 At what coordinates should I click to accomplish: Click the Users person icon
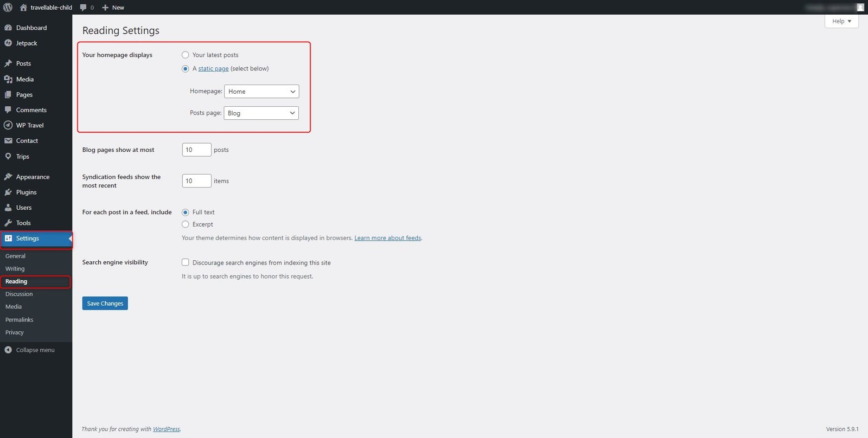pos(8,208)
